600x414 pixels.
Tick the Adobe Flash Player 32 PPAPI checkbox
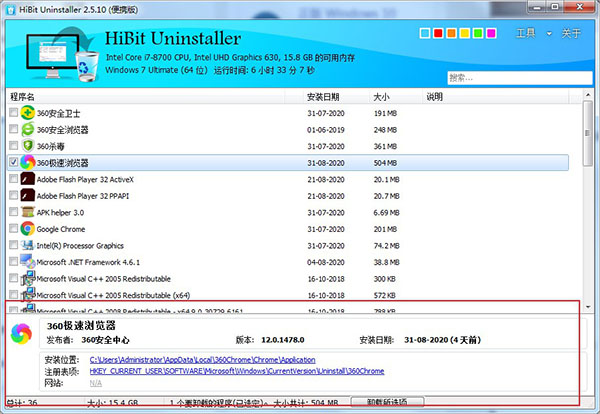coord(13,195)
